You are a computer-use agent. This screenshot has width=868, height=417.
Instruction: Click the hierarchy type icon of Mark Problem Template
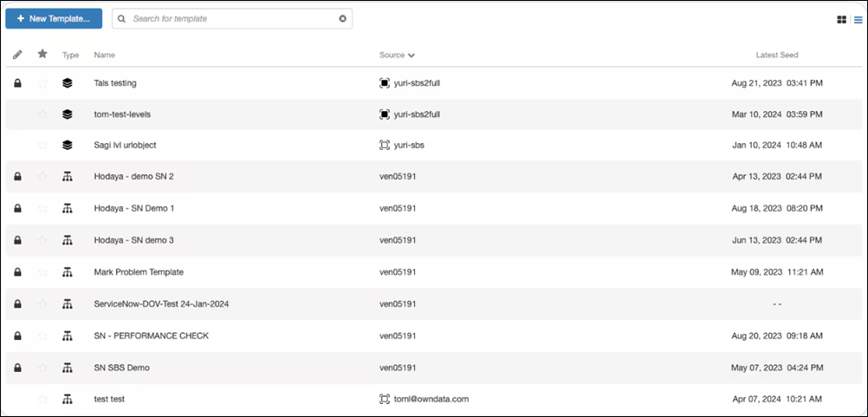point(68,272)
